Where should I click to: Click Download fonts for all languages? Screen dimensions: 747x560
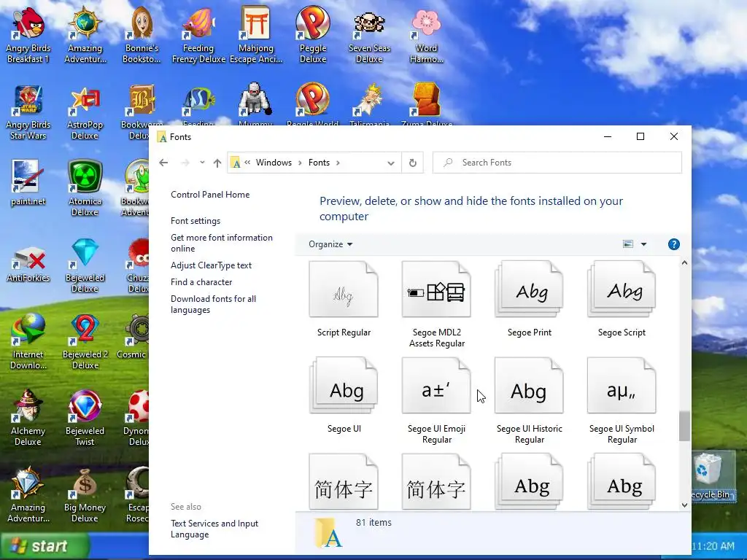click(214, 304)
